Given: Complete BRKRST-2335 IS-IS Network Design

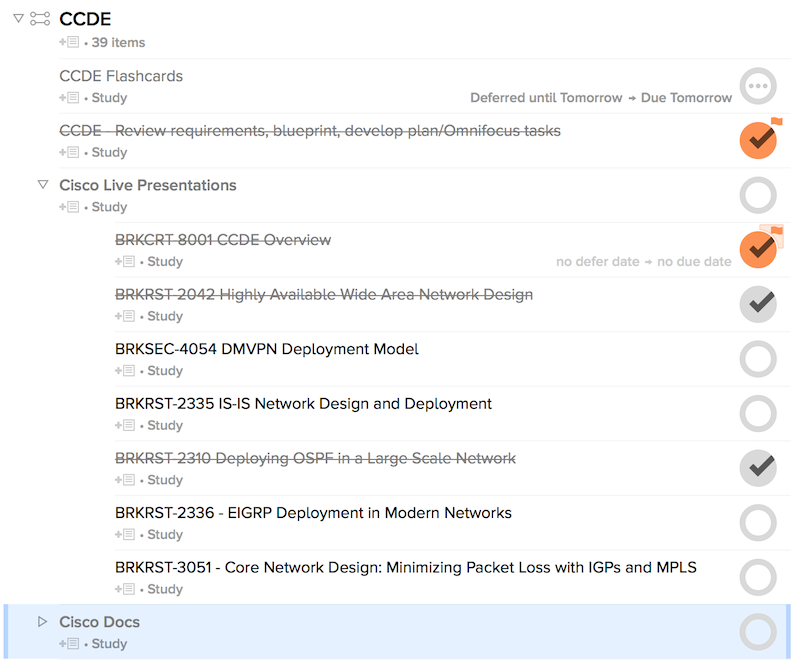Looking at the screenshot, I should (758, 413).
